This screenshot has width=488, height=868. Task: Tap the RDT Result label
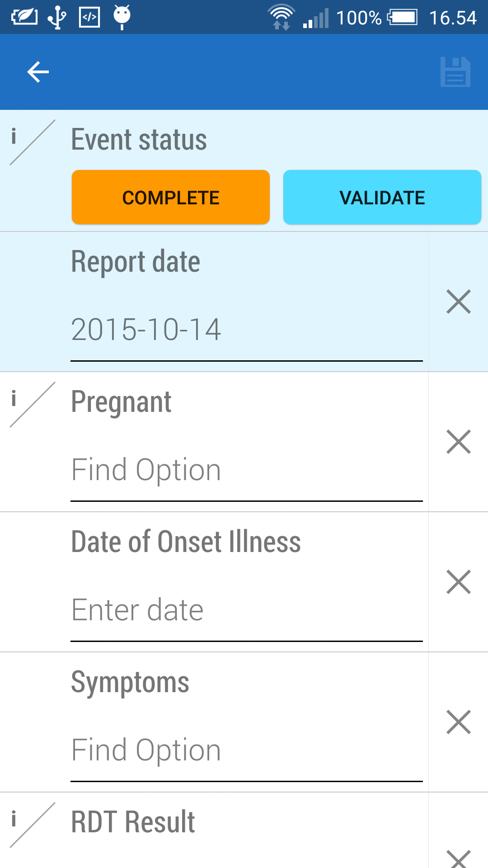tap(133, 822)
